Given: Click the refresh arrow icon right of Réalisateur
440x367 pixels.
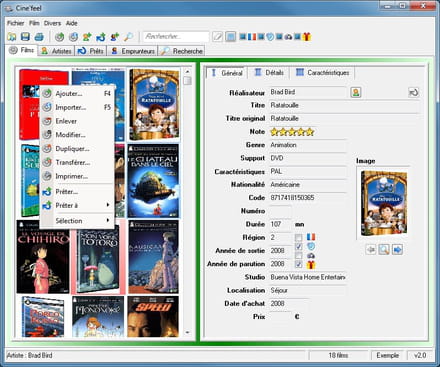Looking at the screenshot, I should (414, 92).
